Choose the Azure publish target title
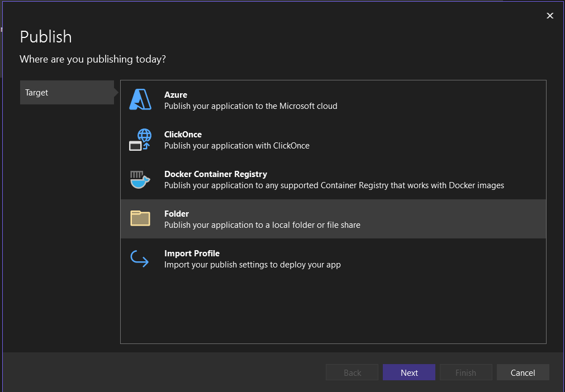 click(175, 95)
